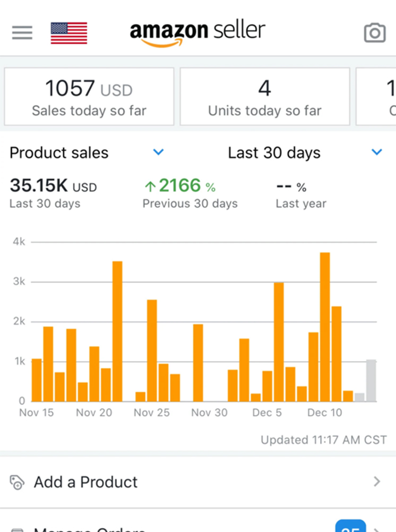Select the Sales today so far card
The height and width of the screenshot is (532, 396).
(x=89, y=97)
